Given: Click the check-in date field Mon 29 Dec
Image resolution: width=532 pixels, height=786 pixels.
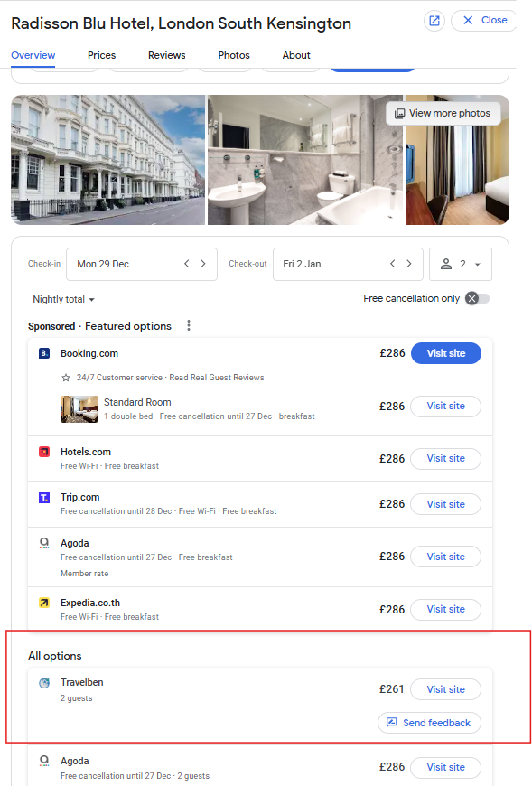Looking at the screenshot, I should 142,264.
